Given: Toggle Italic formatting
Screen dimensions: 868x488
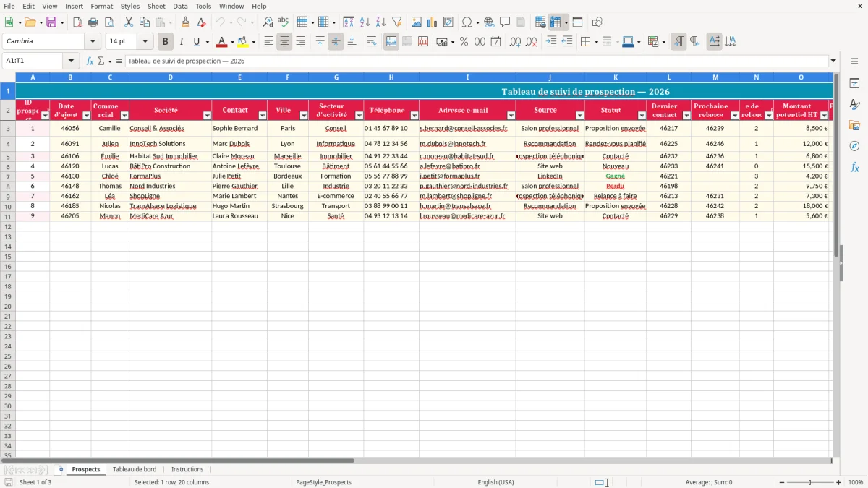Looking at the screenshot, I should (182, 42).
